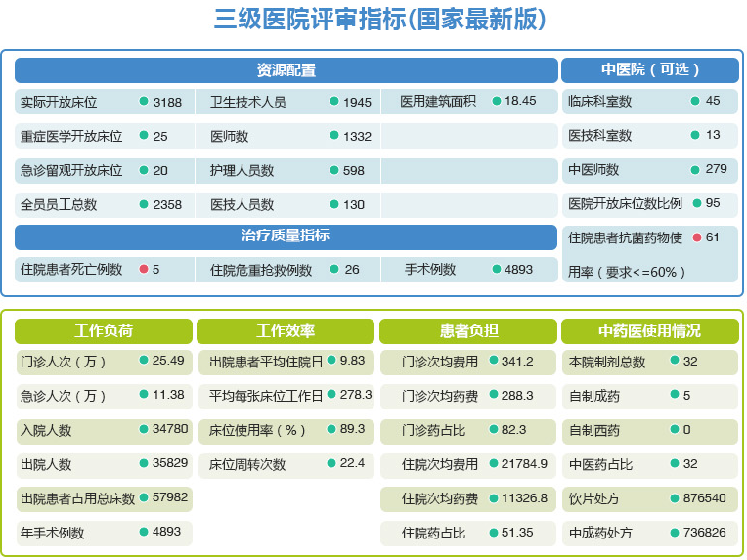Click the green dot beside 饮片处方
Viewport: 747px width, 560px height.
point(675,498)
